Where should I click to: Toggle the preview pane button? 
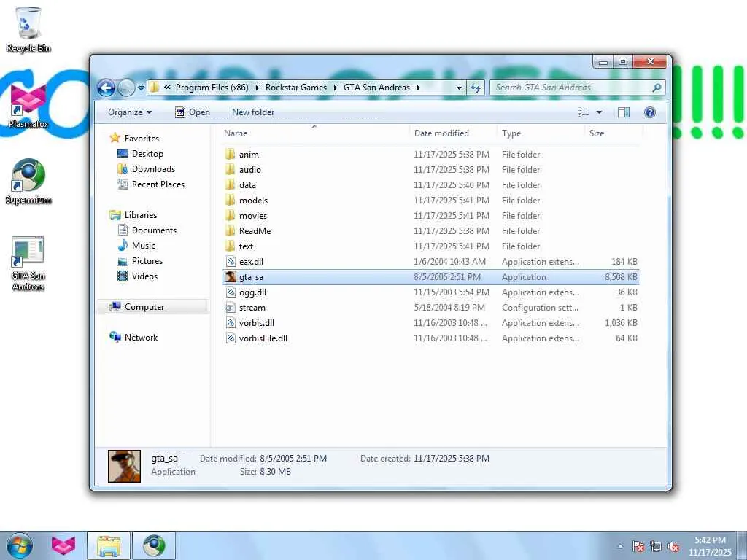click(x=624, y=112)
